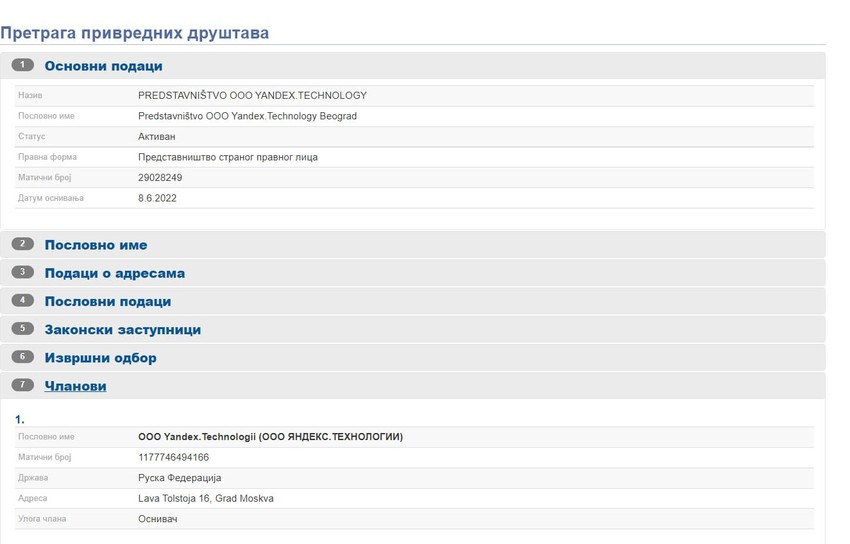Click the underlined Чланови heading link

(75, 386)
